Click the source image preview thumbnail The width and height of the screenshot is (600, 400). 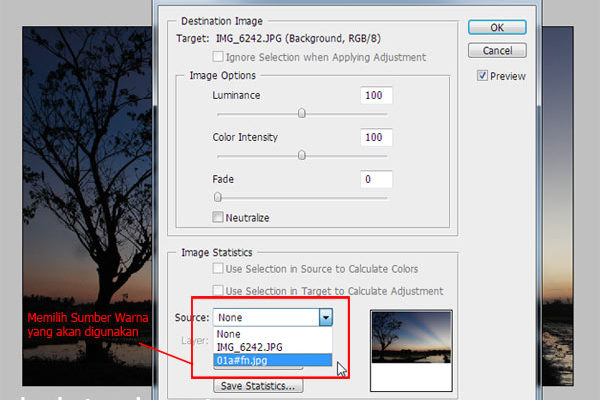point(411,351)
